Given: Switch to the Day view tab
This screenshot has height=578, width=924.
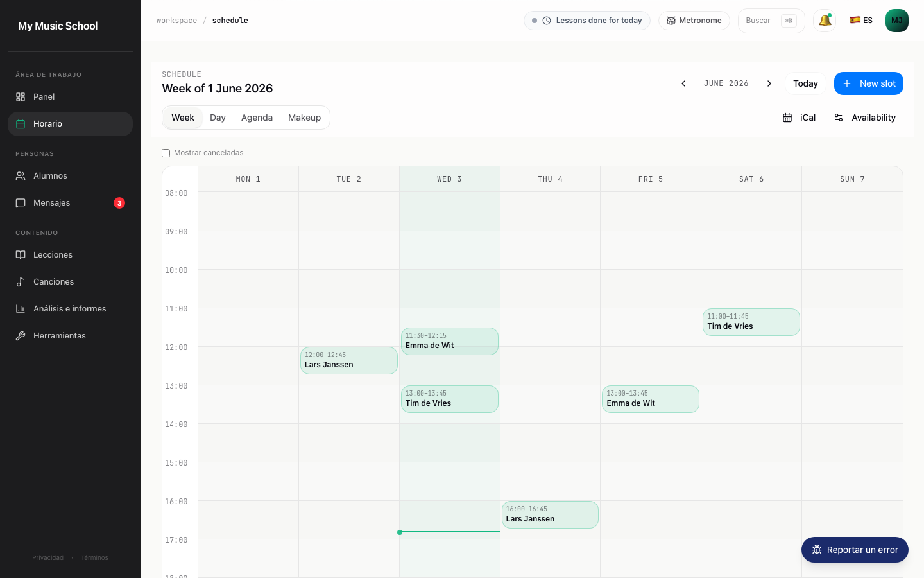Looking at the screenshot, I should pos(218,118).
